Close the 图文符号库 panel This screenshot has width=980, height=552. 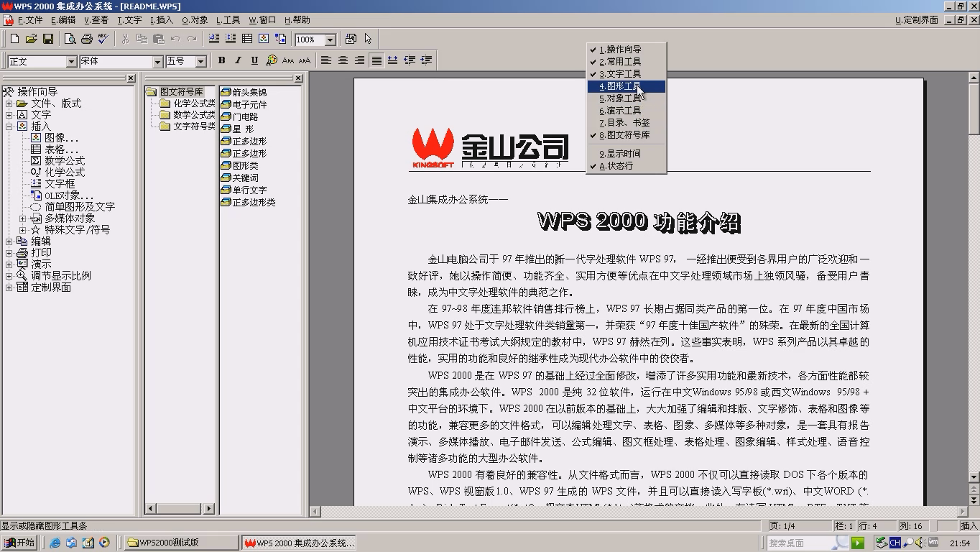(298, 78)
